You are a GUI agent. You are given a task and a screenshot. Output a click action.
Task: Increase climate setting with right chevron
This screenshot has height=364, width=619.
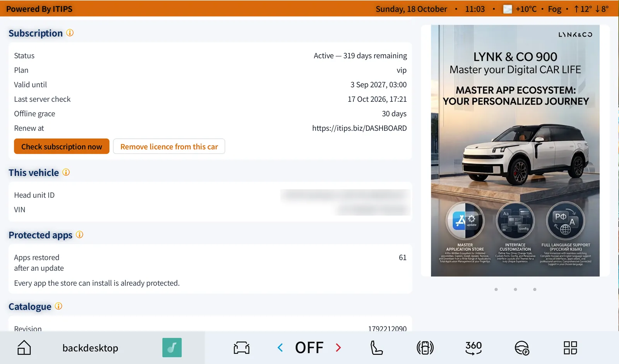pyautogui.click(x=339, y=347)
